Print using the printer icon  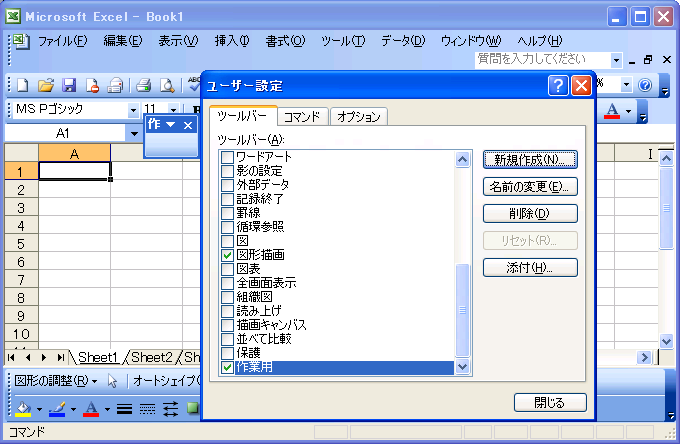144,85
